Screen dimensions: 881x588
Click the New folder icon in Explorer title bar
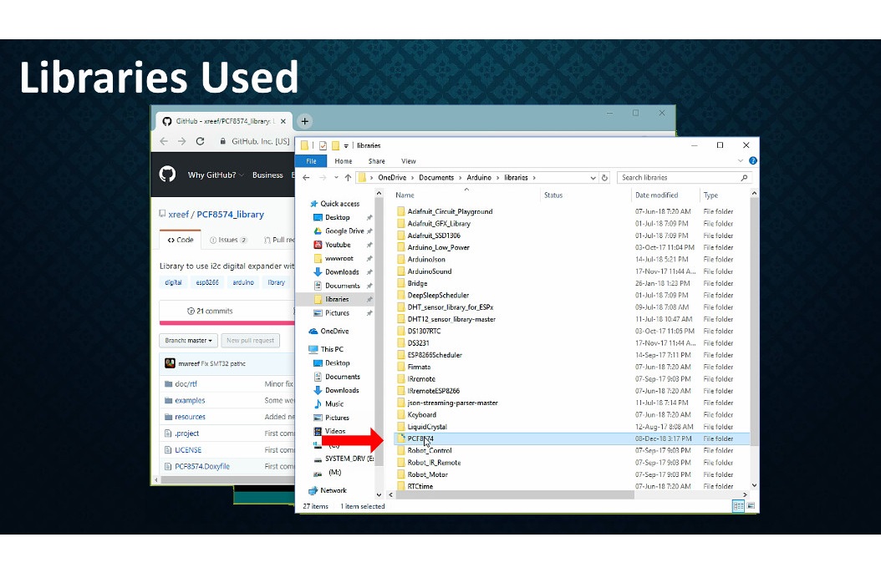tap(335, 145)
